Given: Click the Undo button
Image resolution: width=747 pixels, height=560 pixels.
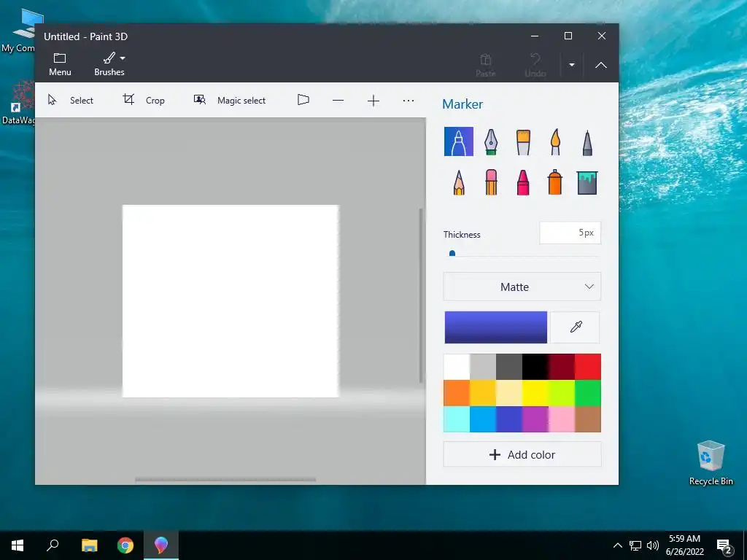Looking at the screenshot, I should click(x=535, y=65).
